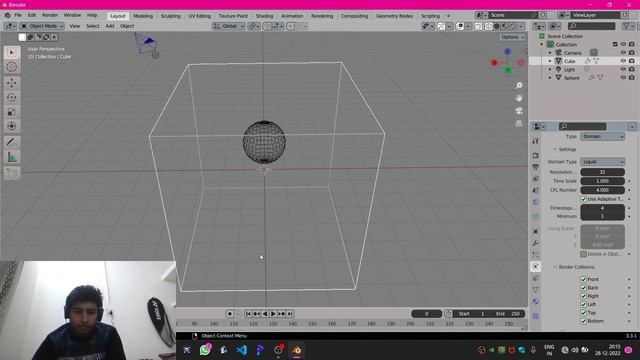Open the Modifiers wrench properties tab
Screen dimensions: 640x360
coord(536,243)
